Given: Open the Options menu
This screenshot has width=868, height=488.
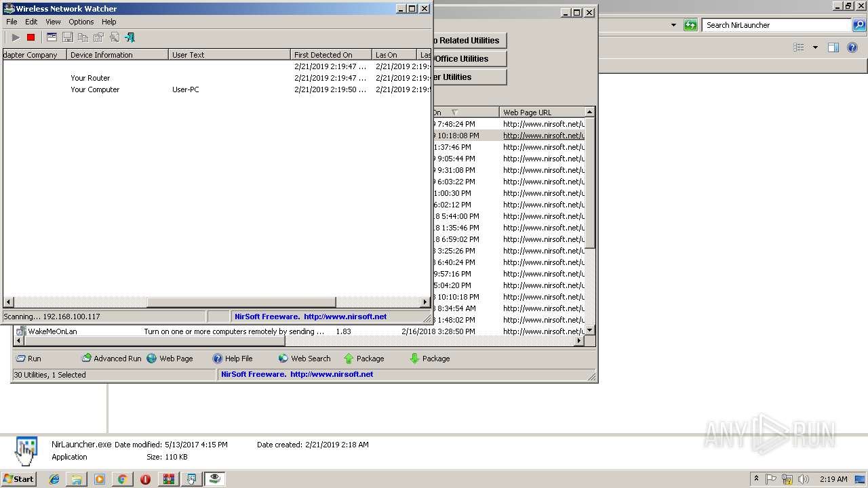Looking at the screenshot, I should point(81,22).
